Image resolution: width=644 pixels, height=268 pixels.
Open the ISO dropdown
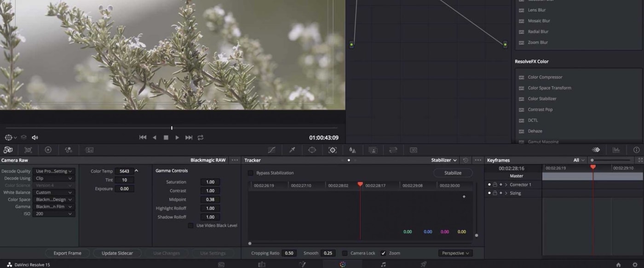[54, 214]
